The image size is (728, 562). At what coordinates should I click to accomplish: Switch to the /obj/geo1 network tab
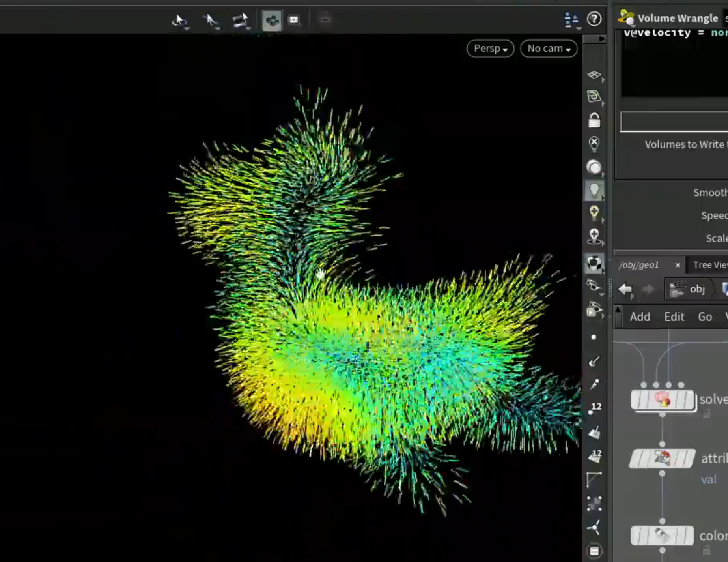coord(638,265)
